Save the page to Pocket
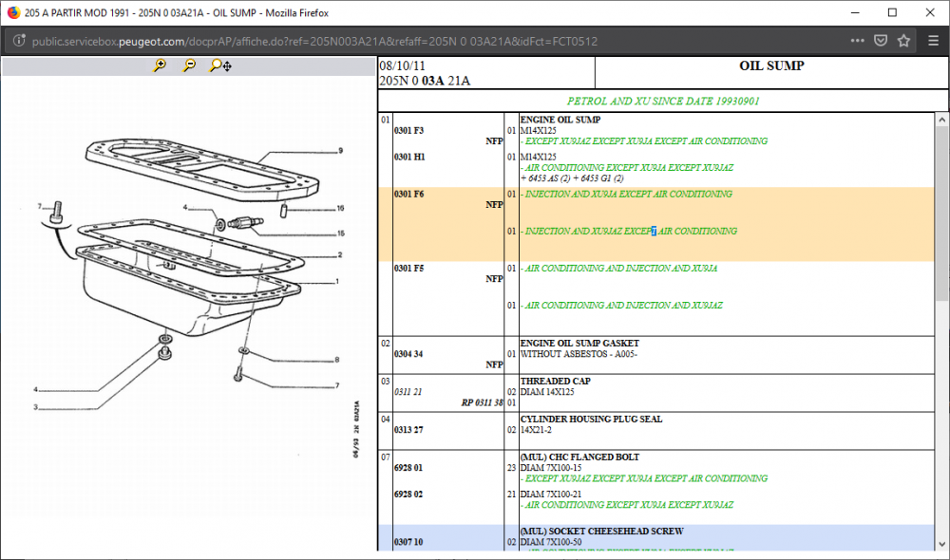Image resolution: width=950 pixels, height=560 pixels. click(881, 41)
